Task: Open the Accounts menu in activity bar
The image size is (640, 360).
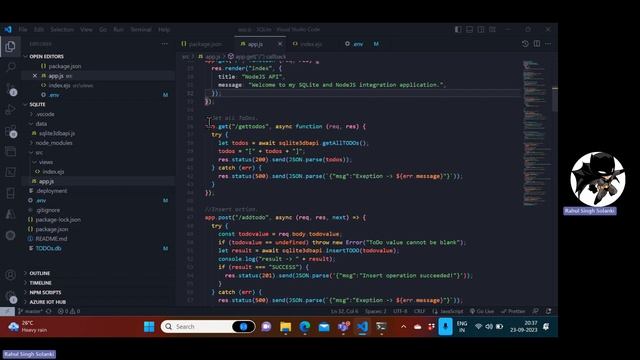Action: tap(11, 275)
